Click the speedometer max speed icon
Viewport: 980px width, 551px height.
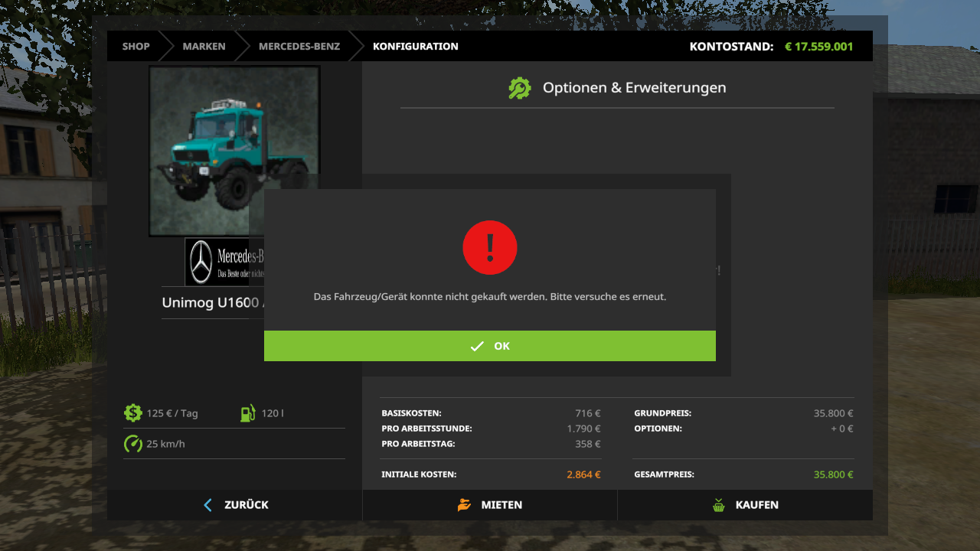pyautogui.click(x=133, y=444)
